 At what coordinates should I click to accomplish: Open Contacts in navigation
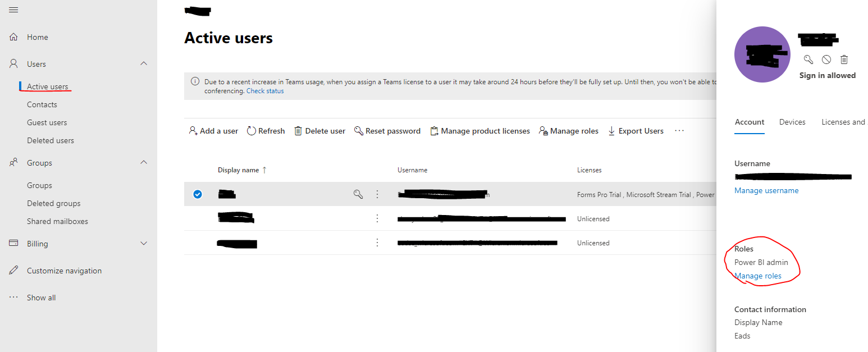coord(42,104)
